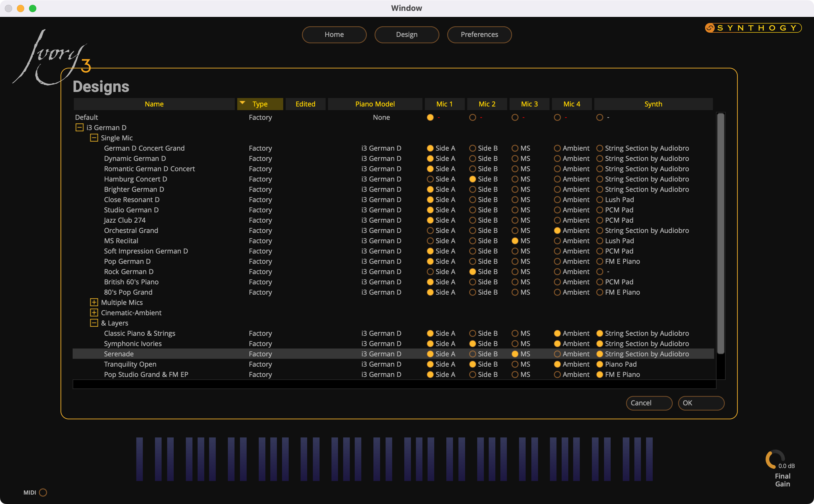The width and height of the screenshot is (814, 504).
Task: Open the Preferences tab
Action: pyautogui.click(x=479, y=34)
